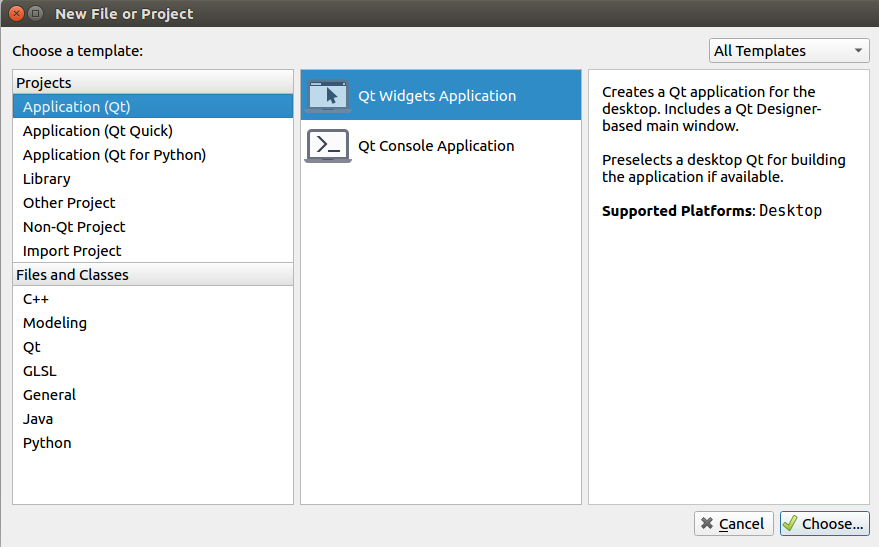Click the X icon on Cancel button
The height and width of the screenshot is (547, 879).
tap(707, 523)
